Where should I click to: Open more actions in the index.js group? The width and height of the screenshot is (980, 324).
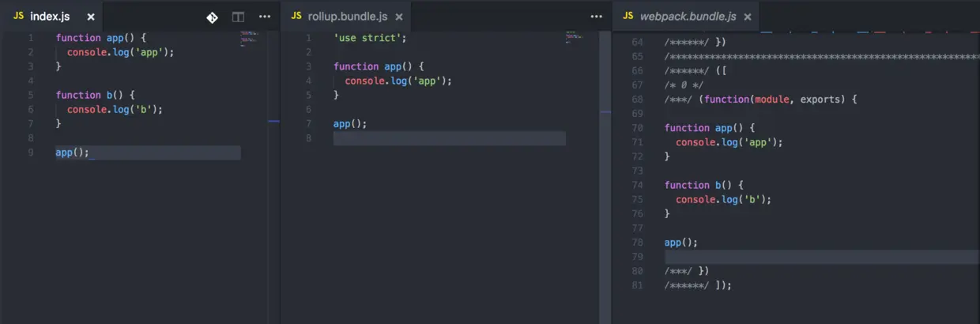click(x=265, y=17)
